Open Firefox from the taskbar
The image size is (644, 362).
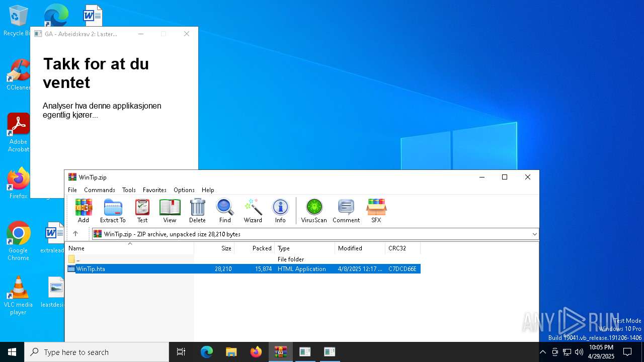point(256,352)
